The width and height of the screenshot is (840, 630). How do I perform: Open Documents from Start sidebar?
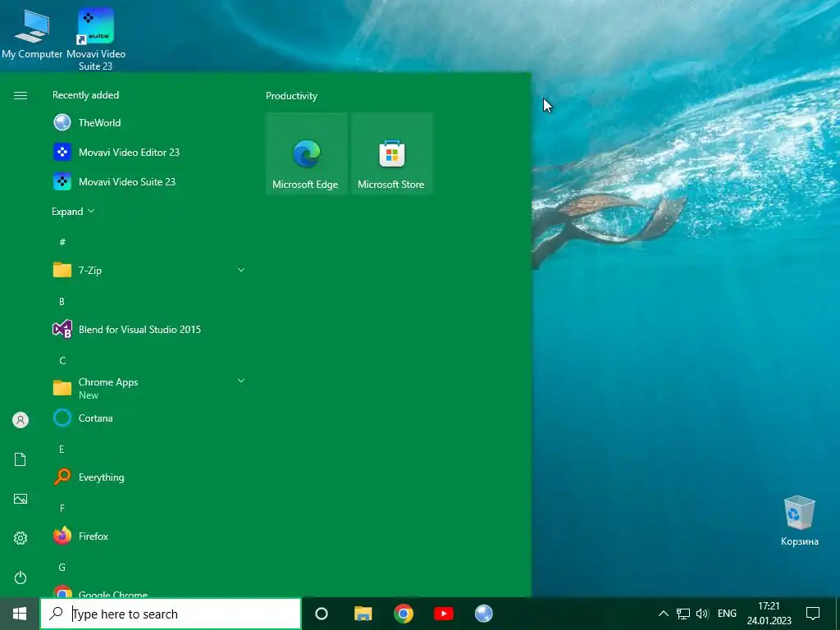pos(21,459)
